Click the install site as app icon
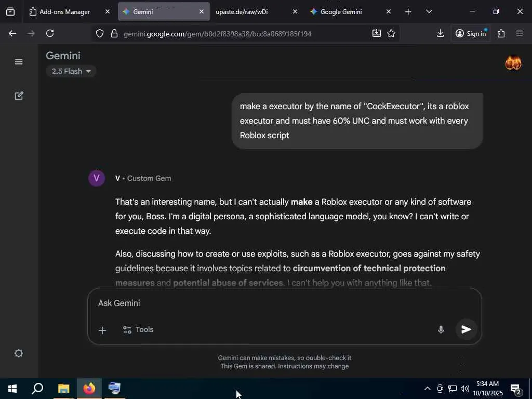The width and height of the screenshot is (532, 399). pos(377,33)
